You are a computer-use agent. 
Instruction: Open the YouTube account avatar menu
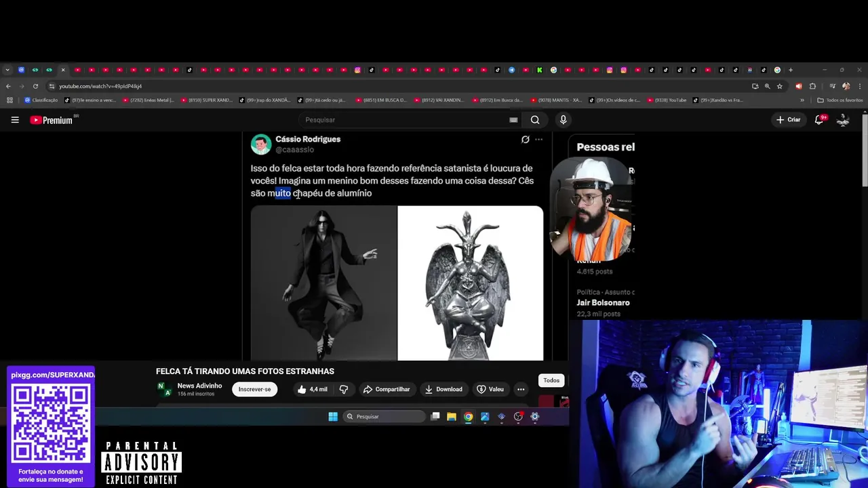[x=843, y=120]
